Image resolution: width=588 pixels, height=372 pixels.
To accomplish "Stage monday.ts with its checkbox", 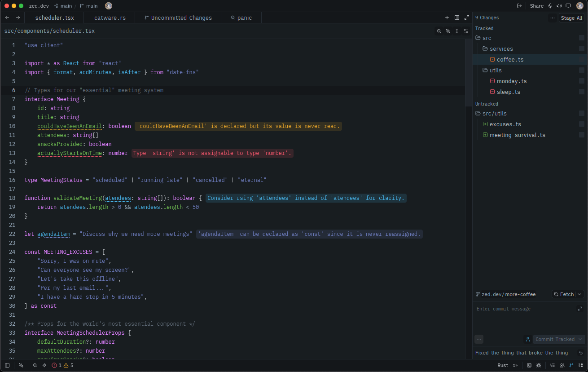I will click(x=582, y=81).
